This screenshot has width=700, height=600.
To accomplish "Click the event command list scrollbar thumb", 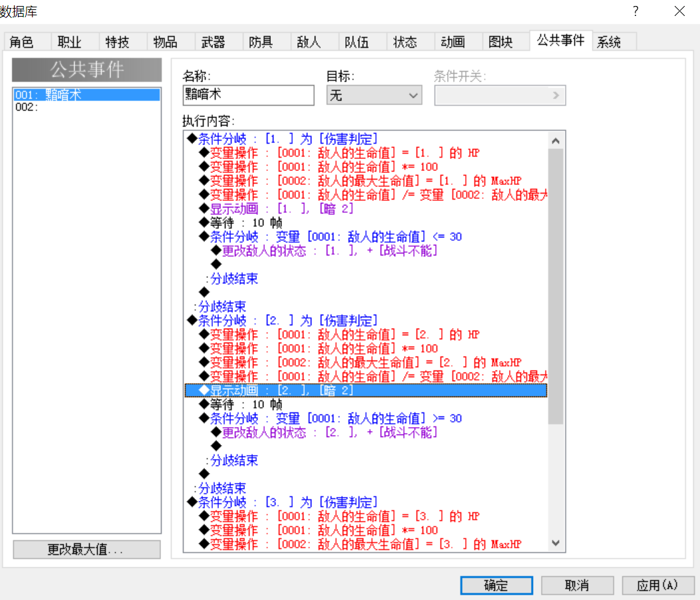I will 556,286.
